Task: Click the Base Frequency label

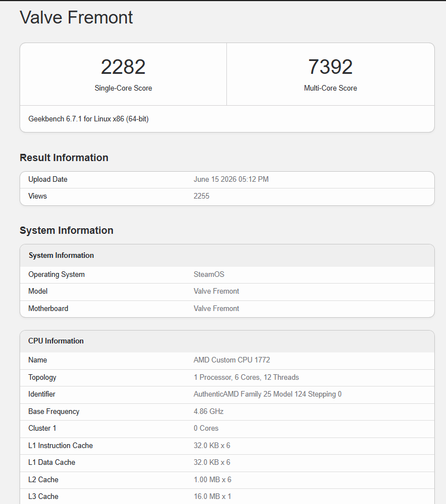Action: (54, 412)
